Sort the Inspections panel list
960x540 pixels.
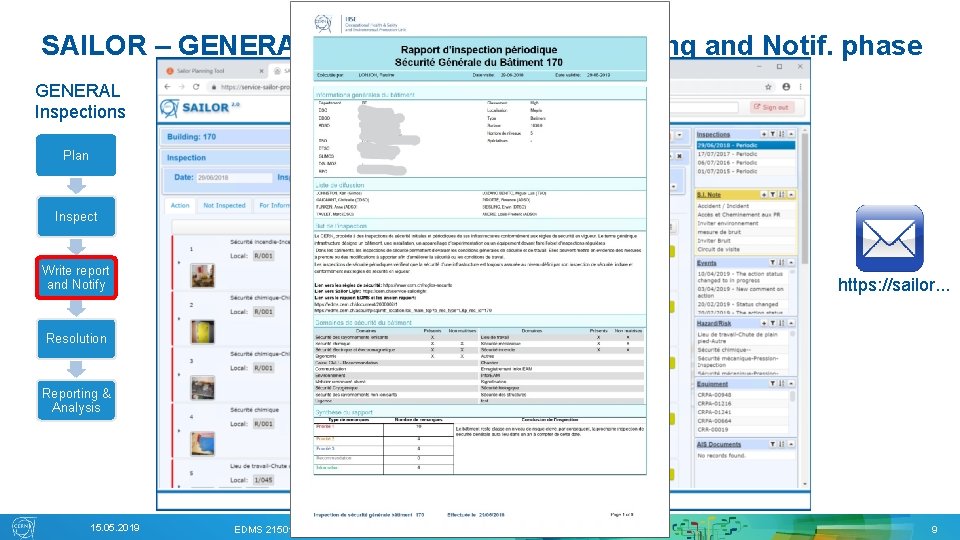(782, 134)
